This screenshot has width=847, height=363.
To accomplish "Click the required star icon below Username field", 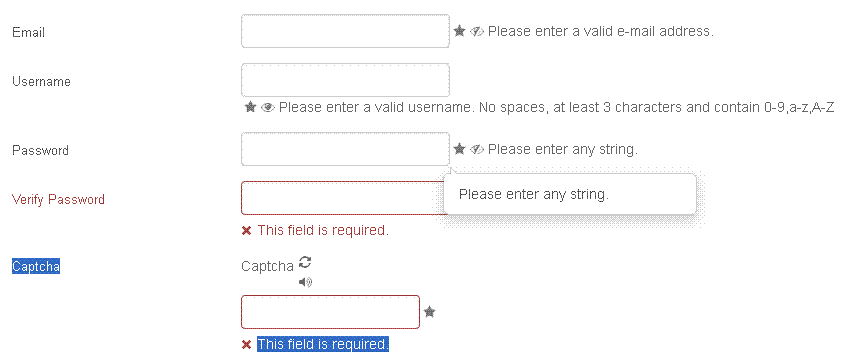I will (250, 107).
